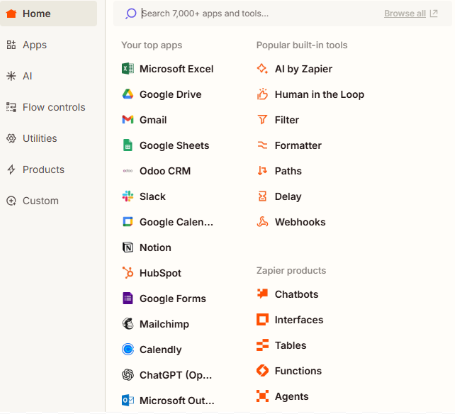Click the Microsoft Excel icon
The height and width of the screenshot is (414, 455).
(128, 69)
